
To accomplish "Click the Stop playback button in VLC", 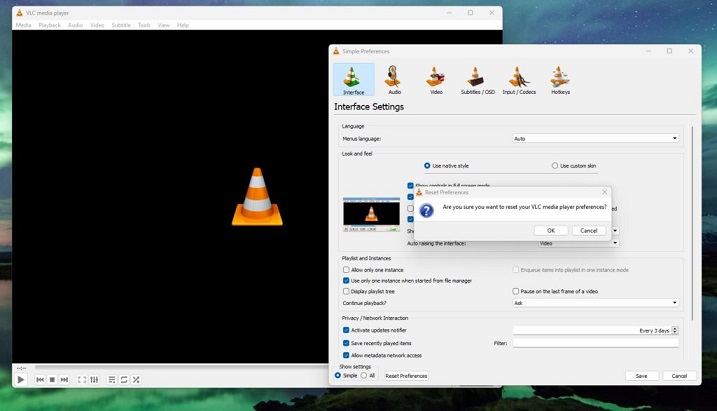I will (x=52, y=379).
